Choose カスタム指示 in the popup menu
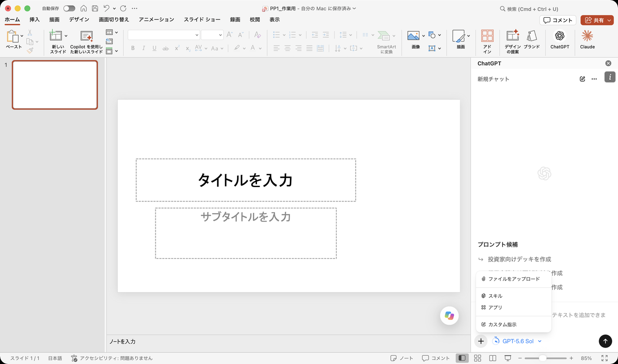 pos(513,324)
